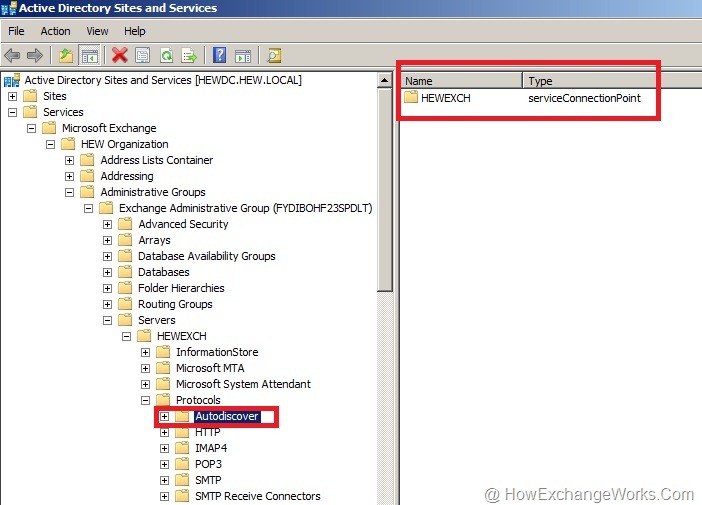Click the Routing Groups folder icon
Screen dimensions: 702x505
(x=125, y=304)
